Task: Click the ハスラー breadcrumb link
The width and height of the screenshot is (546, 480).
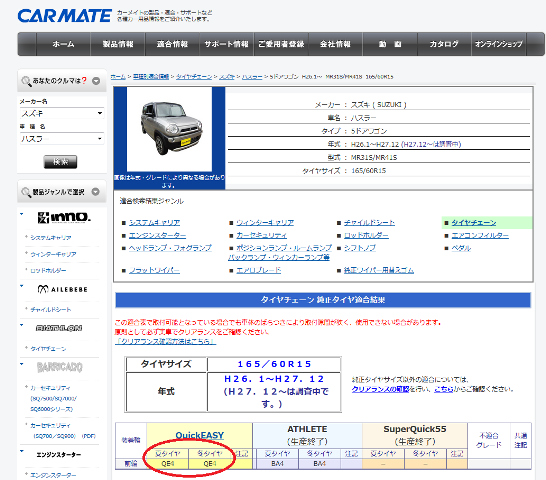Action: point(252,77)
